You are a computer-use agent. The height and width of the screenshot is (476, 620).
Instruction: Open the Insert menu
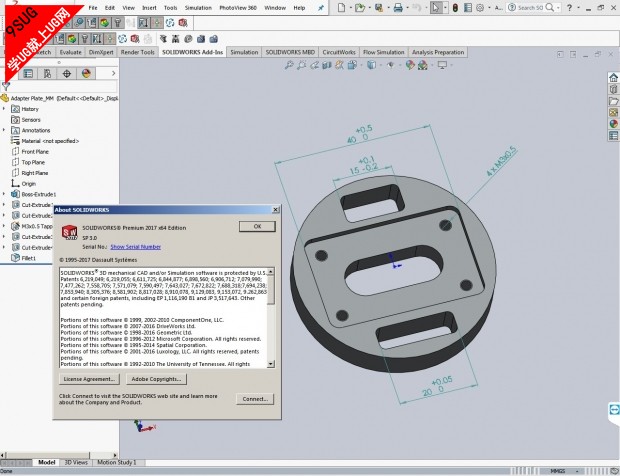[x=149, y=8]
